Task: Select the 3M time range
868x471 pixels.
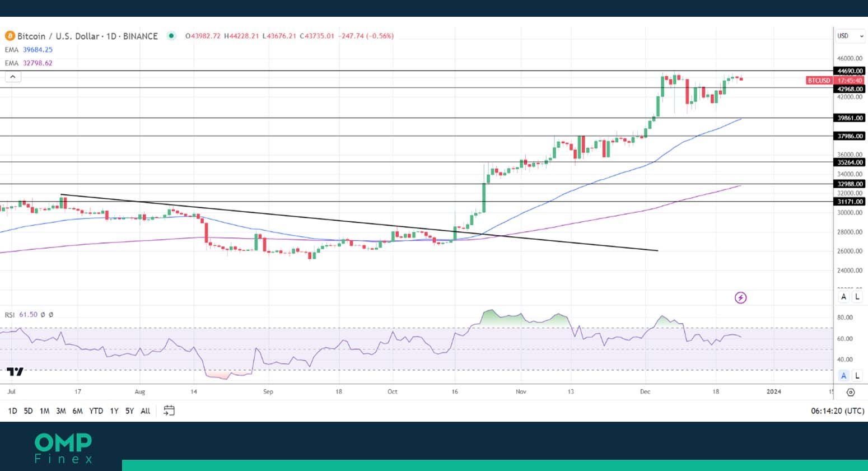Action: (x=61, y=411)
